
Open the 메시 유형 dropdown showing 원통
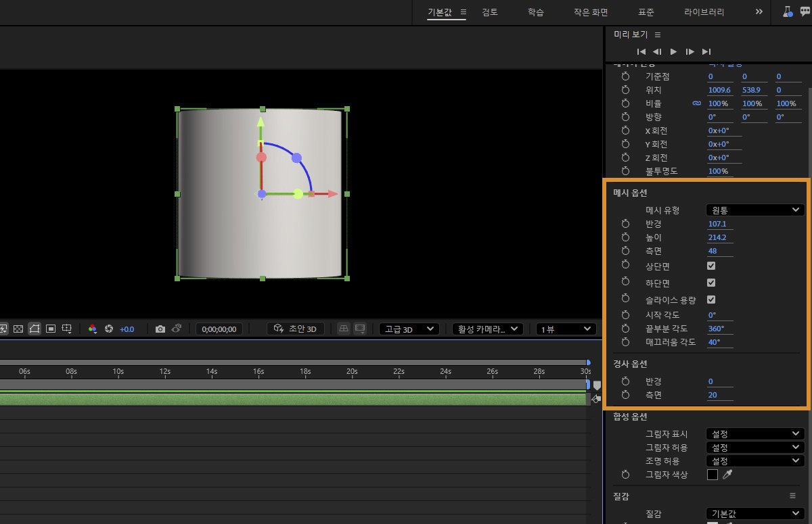tap(754, 210)
